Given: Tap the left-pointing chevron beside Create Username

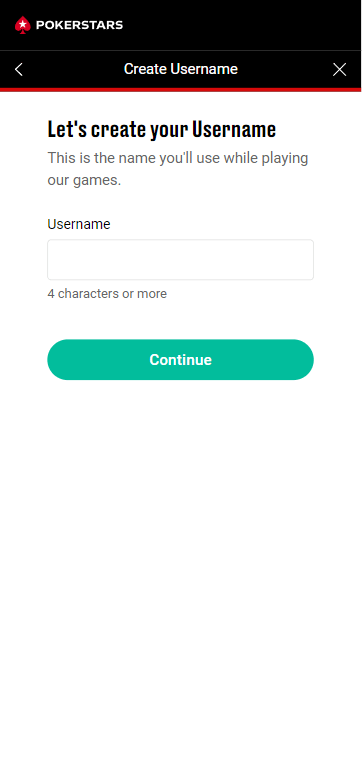Looking at the screenshot, I should [x=19, y=70].
